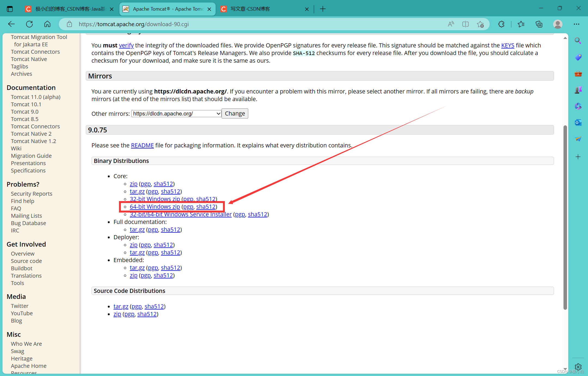Select the mirror dropdown for dlcdn.apache.org
The image size is (588, 376).
tap(176, 113)
